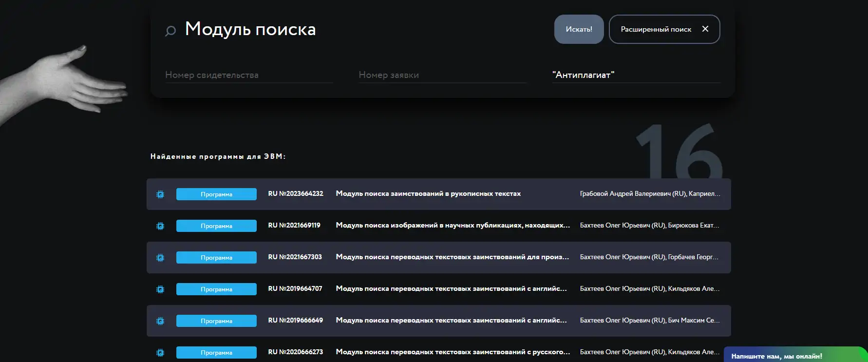
Task: Click chip icon for RU №2023664232 row
Action: [160, 194]
